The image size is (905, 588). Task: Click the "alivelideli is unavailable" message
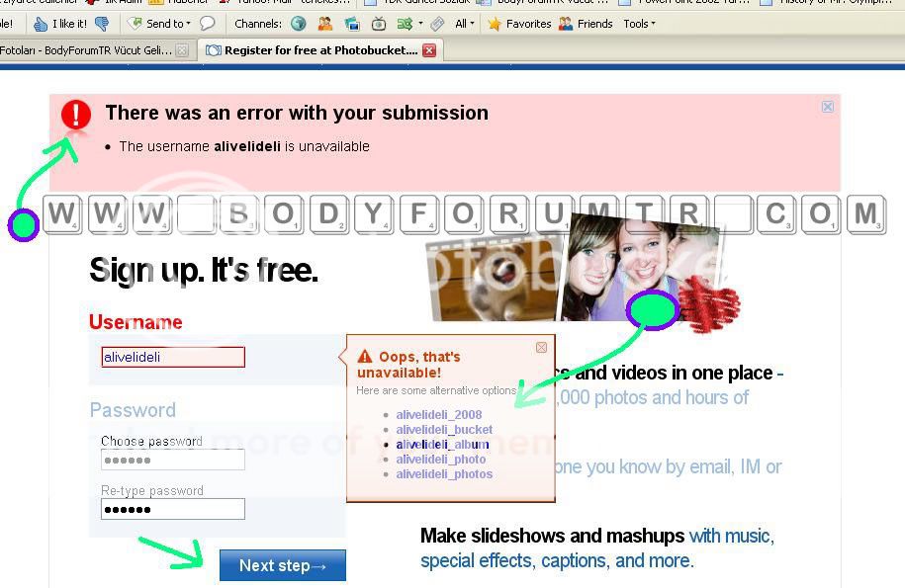pos(244,146)
